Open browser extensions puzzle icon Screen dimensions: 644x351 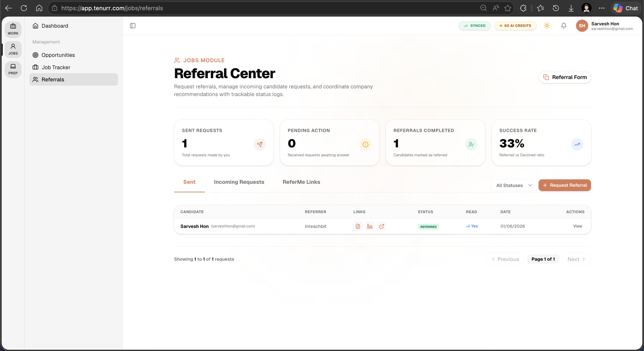pyautogui.click(x=523, y=8)
